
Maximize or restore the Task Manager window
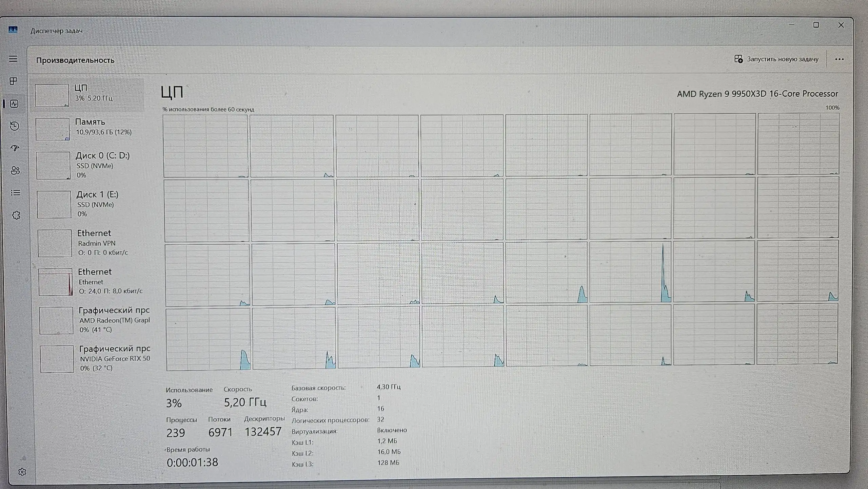tap(816, 25)
